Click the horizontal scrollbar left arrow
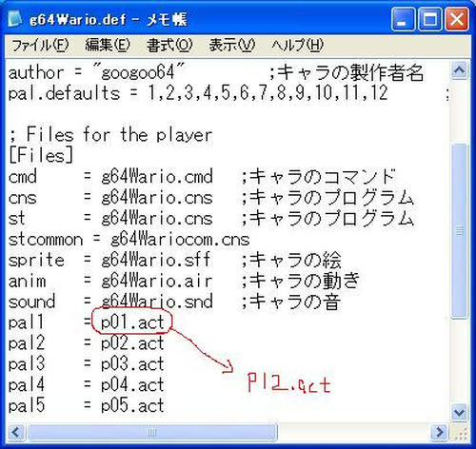 coord(16,432)
